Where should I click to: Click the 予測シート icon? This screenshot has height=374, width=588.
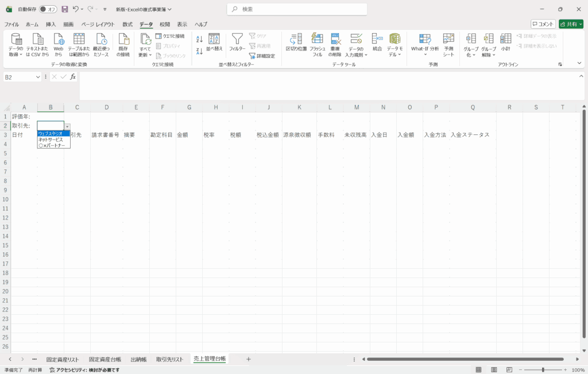click(448, 39)
